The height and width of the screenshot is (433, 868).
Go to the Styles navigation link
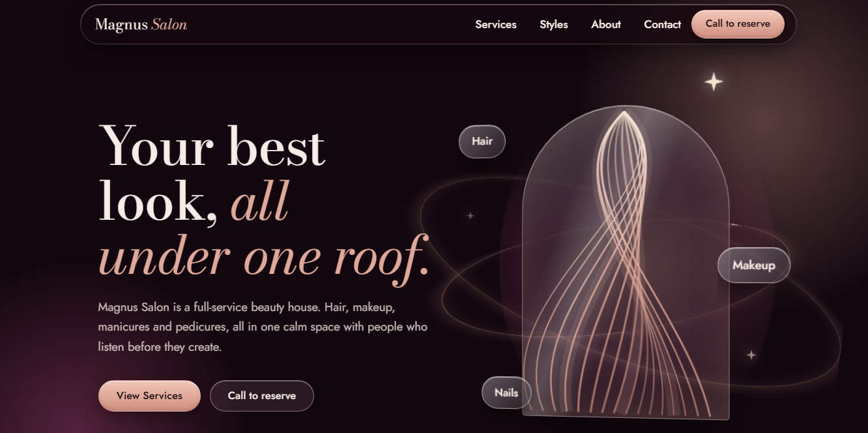[x=554, y=25]
